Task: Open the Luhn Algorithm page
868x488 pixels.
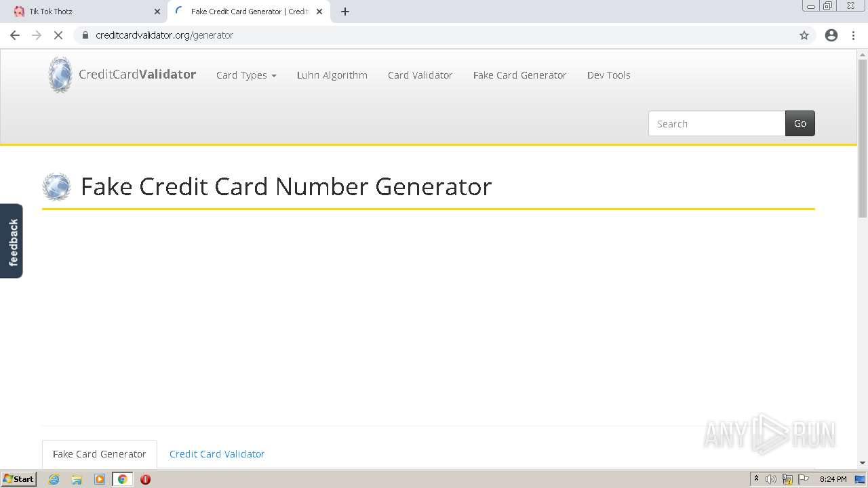Action: pos(332,75)
